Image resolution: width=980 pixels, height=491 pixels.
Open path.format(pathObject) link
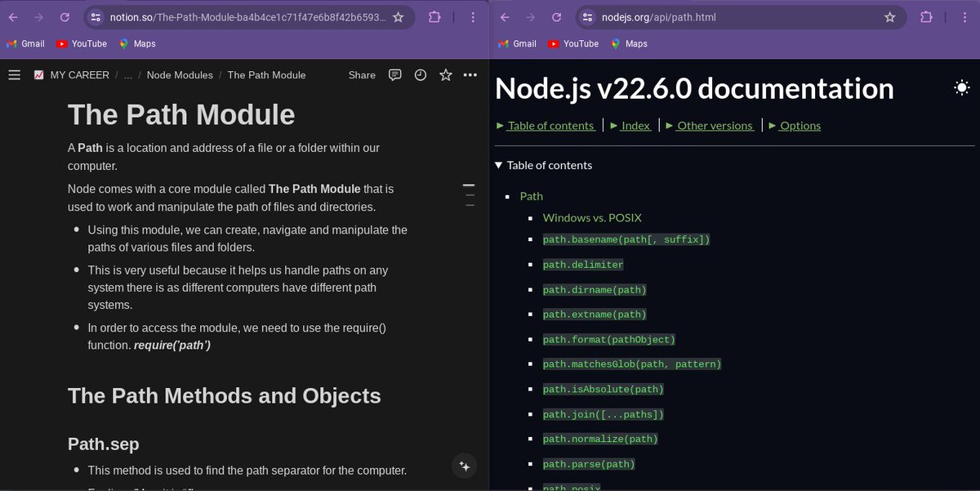coord(609,339)
